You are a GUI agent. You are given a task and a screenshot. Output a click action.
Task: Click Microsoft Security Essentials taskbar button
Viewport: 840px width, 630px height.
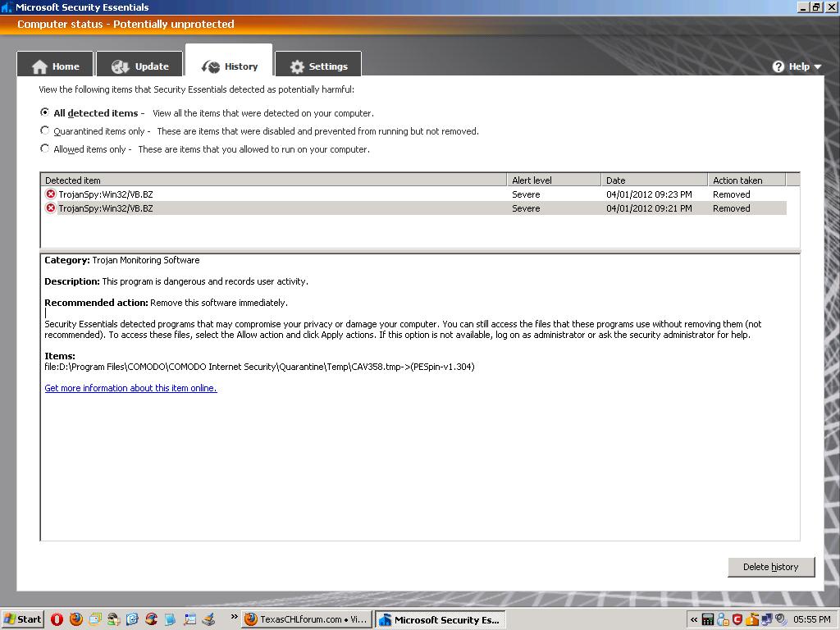pyautogui.click(x=440, y=620)
